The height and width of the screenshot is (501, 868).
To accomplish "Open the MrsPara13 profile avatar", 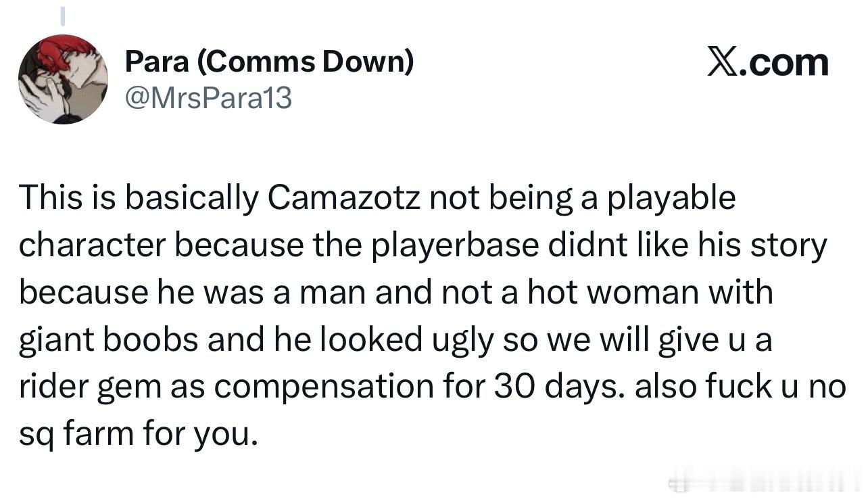I will point(63,79).
